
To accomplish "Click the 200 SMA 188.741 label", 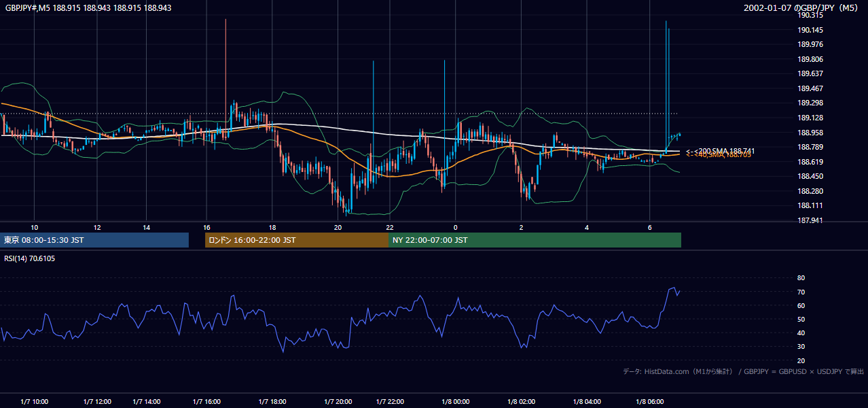I will coord(721,151).
